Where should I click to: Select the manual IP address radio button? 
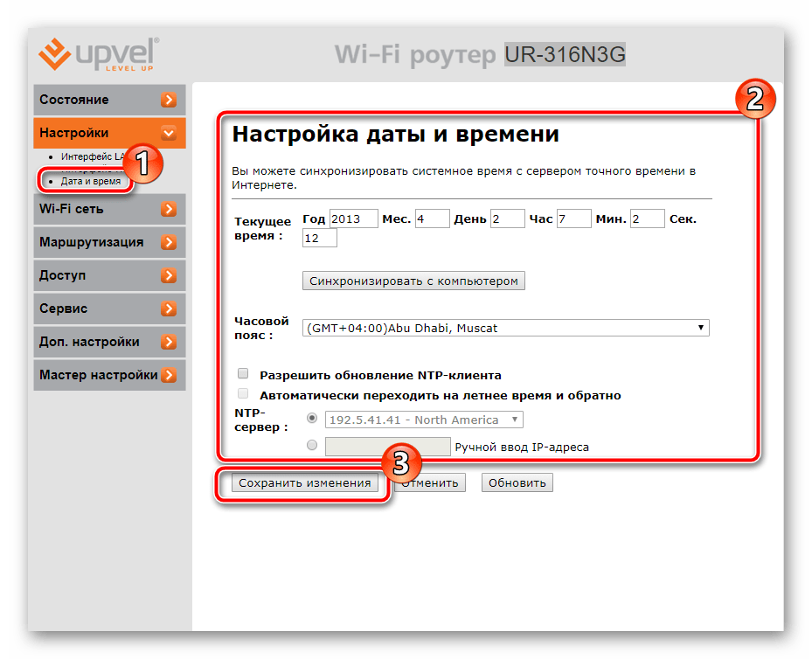[x=312, y=446]
